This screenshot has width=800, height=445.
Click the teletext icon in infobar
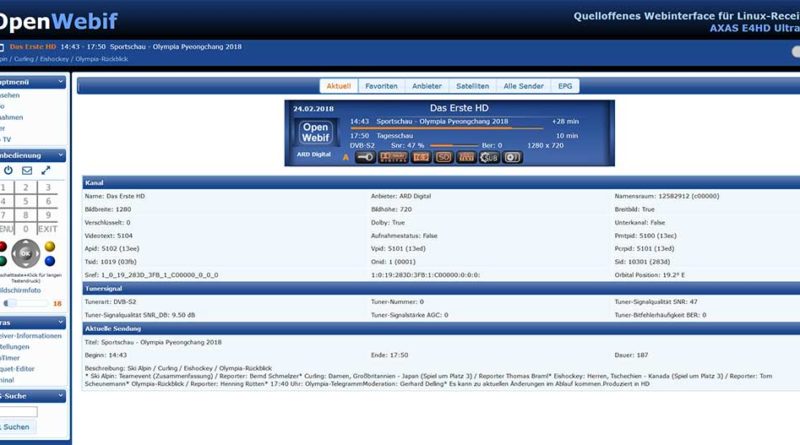(x=466, y=157)
